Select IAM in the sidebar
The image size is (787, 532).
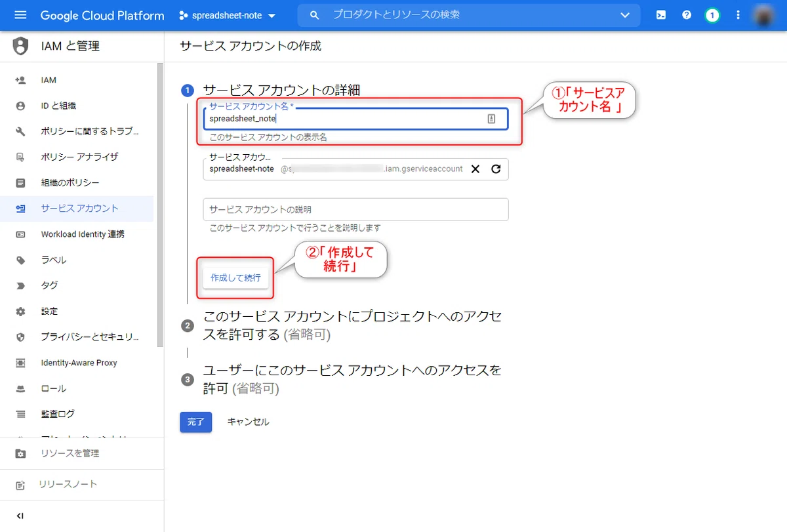77,80
